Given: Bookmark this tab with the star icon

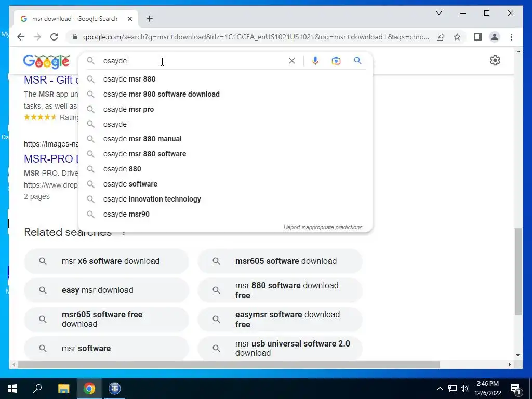Looking at the screenshot, I should pyautogui.click(x=457, y=37).
